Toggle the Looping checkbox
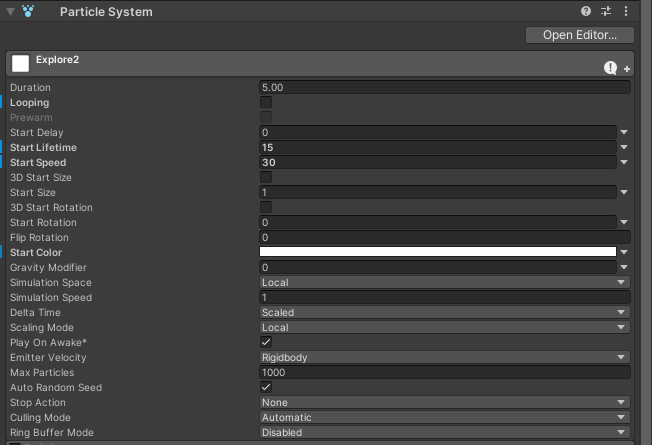Image resolution: width=652 pixels, height=445 pixels. click(x=266, y=102)
